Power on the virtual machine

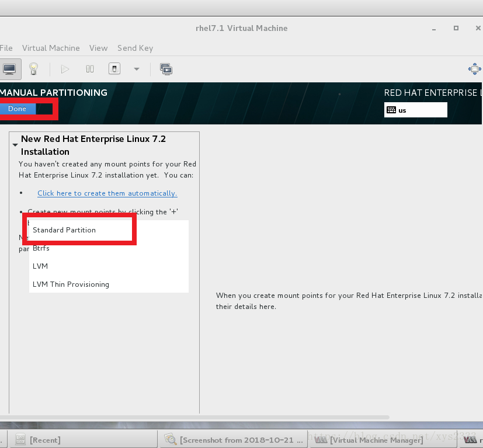tap(65, 69)
